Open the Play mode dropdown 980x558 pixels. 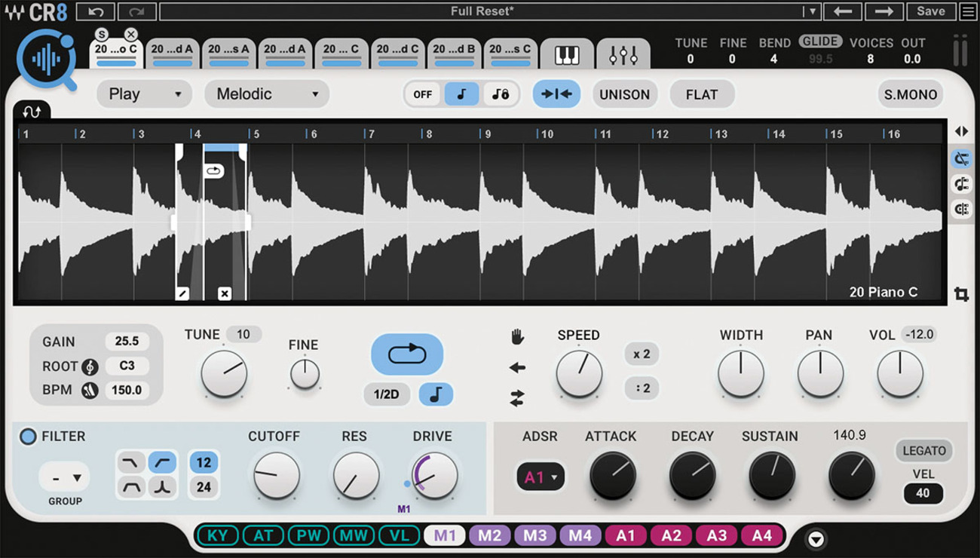click(144, 94)
